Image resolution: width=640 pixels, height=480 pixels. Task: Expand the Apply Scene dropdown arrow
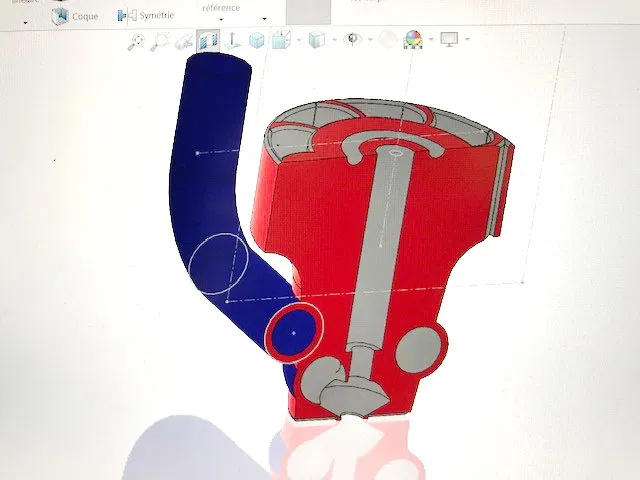[431, 40]
